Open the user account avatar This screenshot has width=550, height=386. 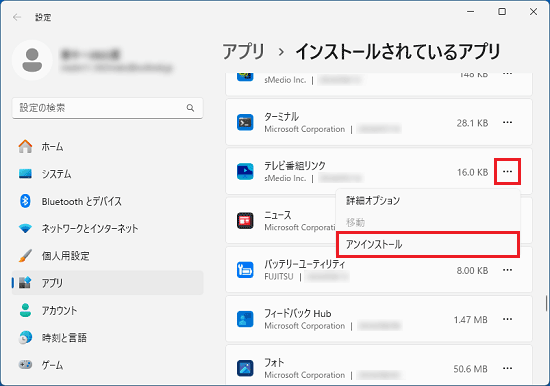[x=32, y=60]
